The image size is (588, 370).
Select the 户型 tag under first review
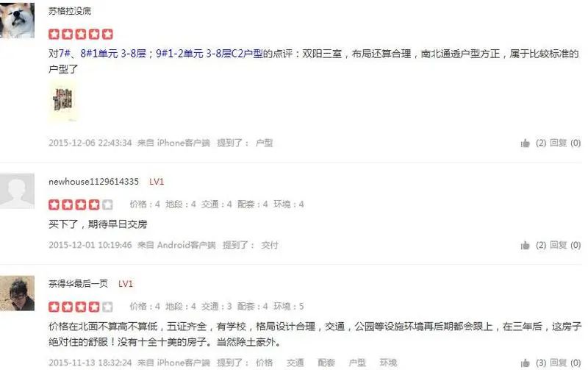click(264, 143)
